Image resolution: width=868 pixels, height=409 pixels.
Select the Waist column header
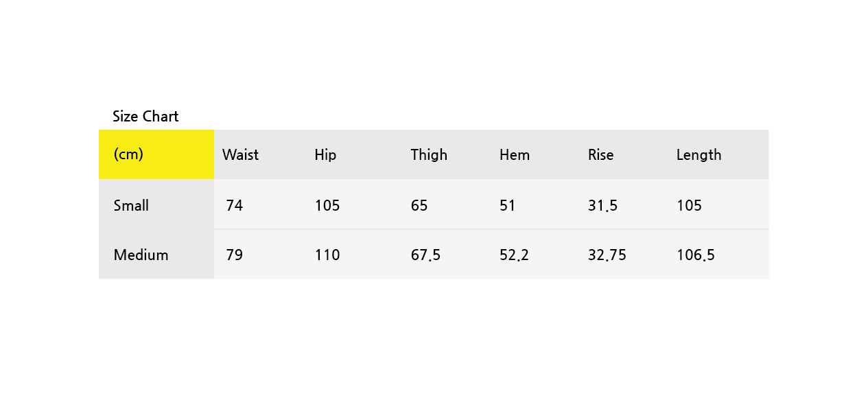click(x=240, y=154)
